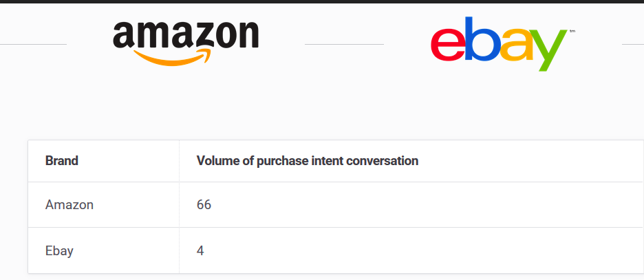The height and width of the screenshot is (280, 644).
Task: Select the value 4 in Ebay row
Action: (200, 250)
